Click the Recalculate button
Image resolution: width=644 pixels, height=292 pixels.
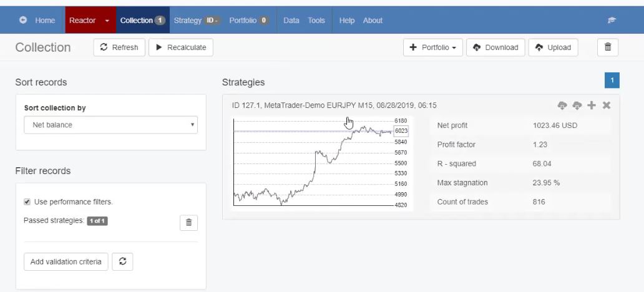click(x=181, y=47)
